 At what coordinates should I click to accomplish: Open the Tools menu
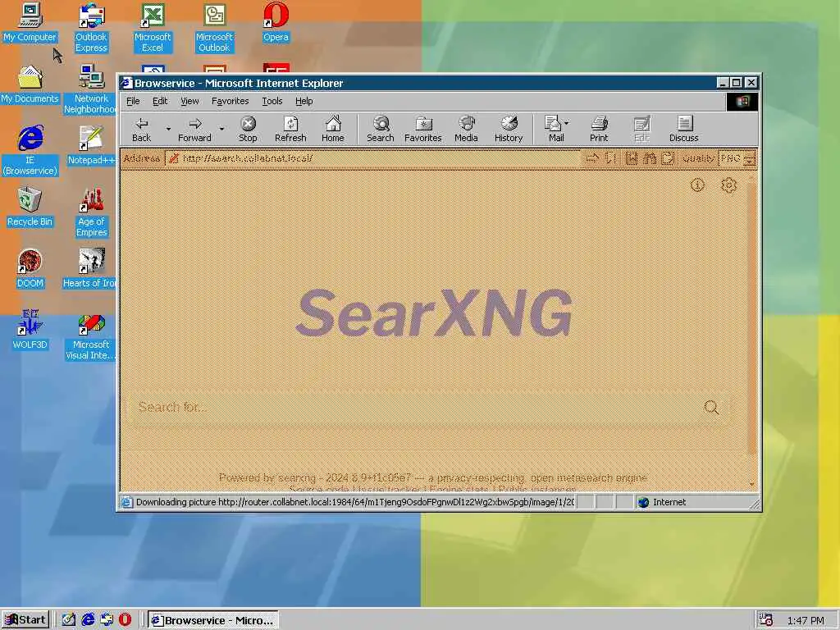point(272,101)
